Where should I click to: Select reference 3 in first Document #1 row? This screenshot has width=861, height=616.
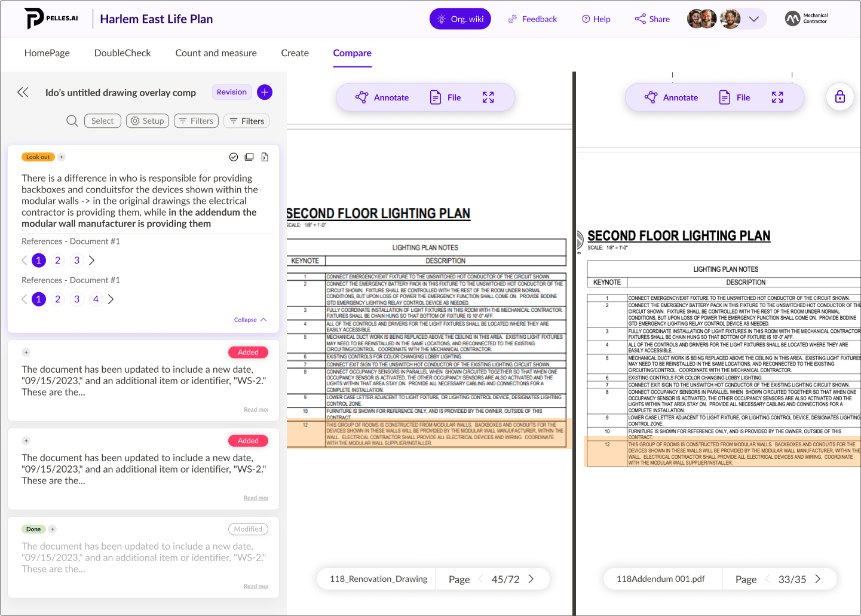tap(77, 261)
